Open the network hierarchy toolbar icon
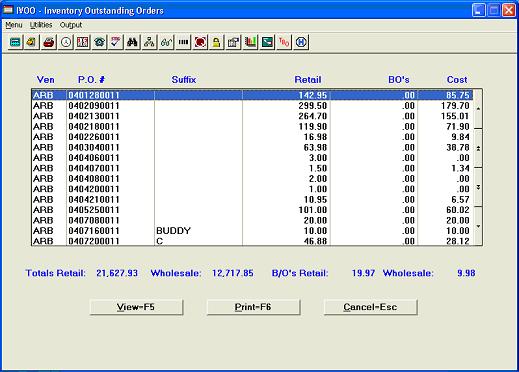 [x=149, y=42]
